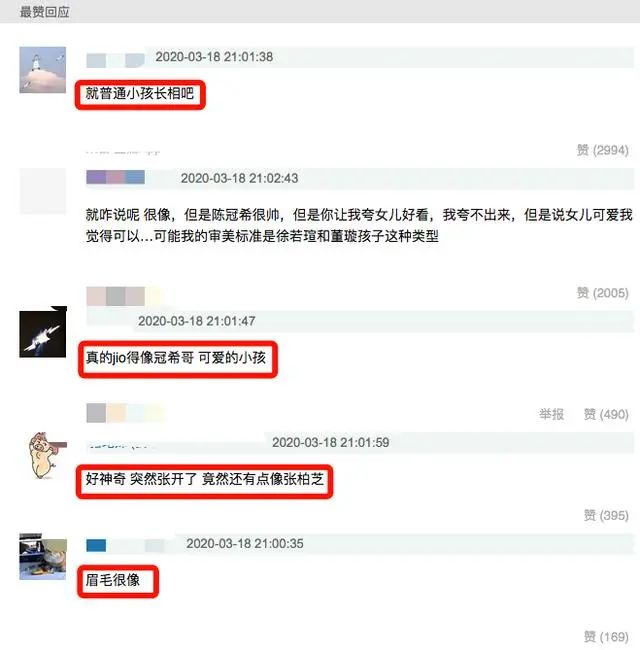
Task: Click the desk photo avatar
Action: click(x=43, y=557)
